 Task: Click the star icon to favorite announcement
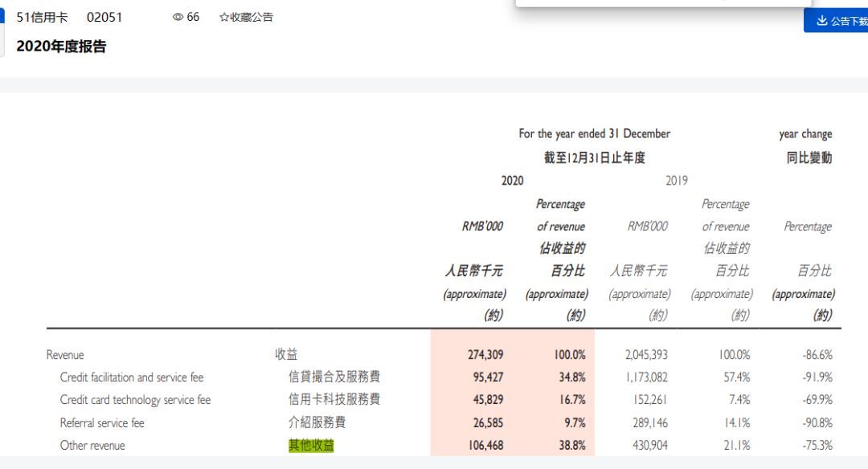[224, 18]
